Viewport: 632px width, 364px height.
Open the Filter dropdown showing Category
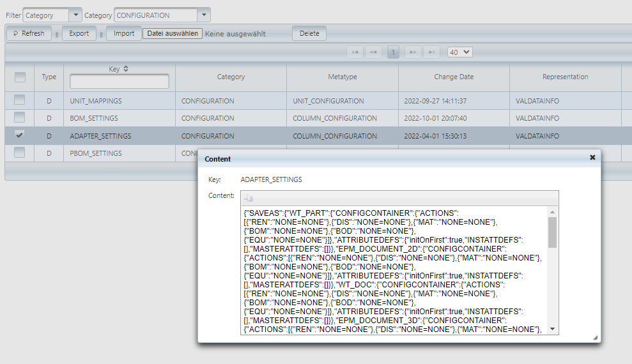click(75, 15)
